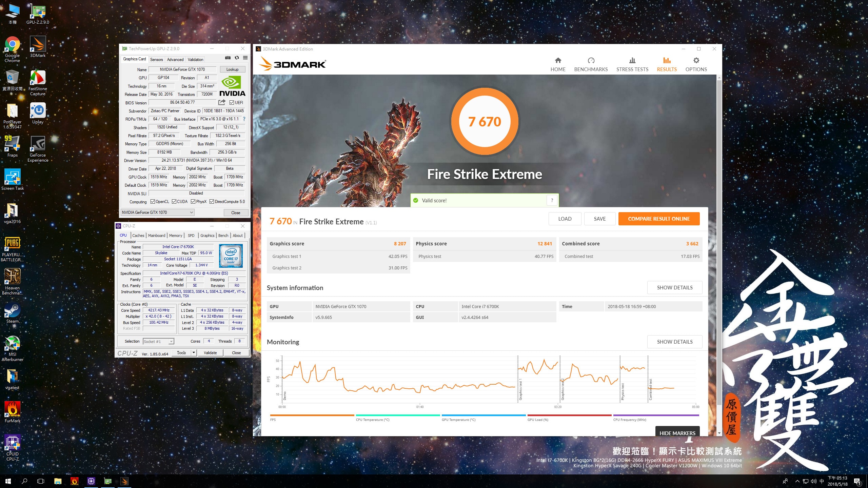Open the 3DMark Home icon
Image resolution: width=868 pixels, height=488 pixels.
[x=558, y=61]
